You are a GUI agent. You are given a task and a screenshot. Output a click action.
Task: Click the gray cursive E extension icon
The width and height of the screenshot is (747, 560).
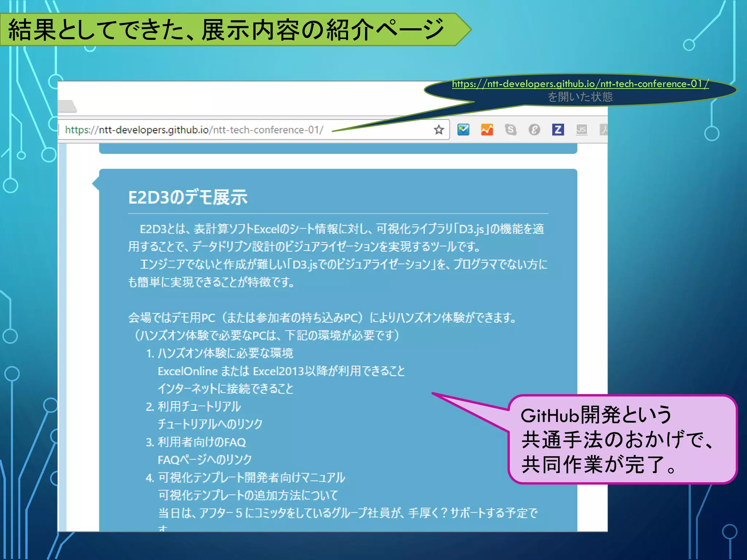pos(534,129)
